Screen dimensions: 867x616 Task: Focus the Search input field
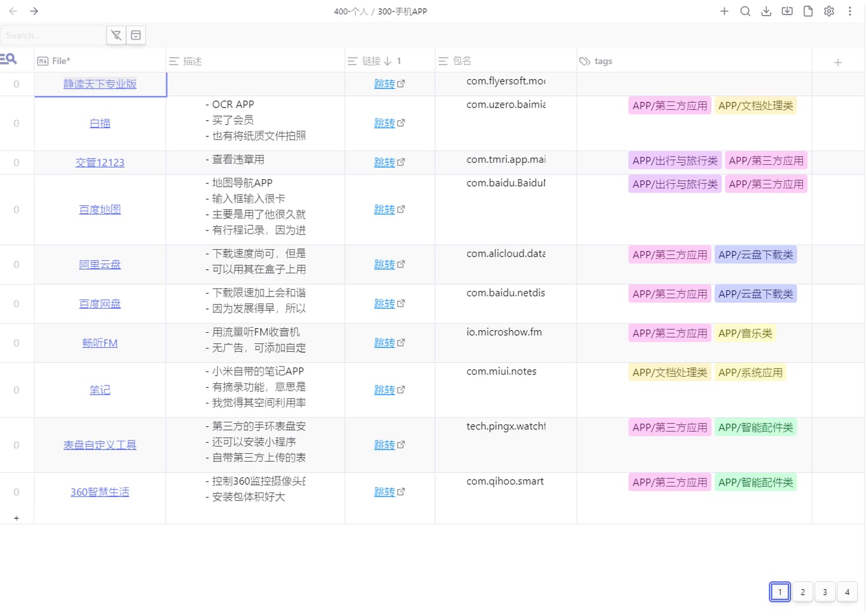[52, 35]
